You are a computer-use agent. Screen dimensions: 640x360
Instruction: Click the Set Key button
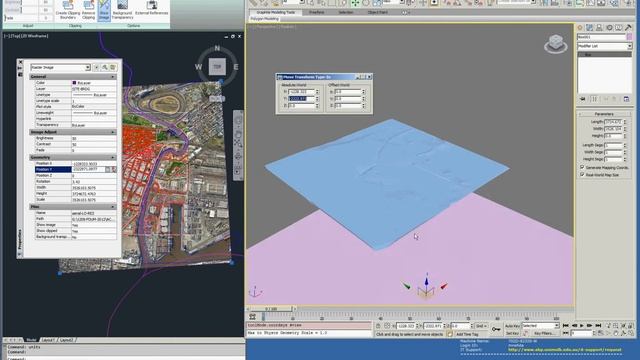pos(512,333)
